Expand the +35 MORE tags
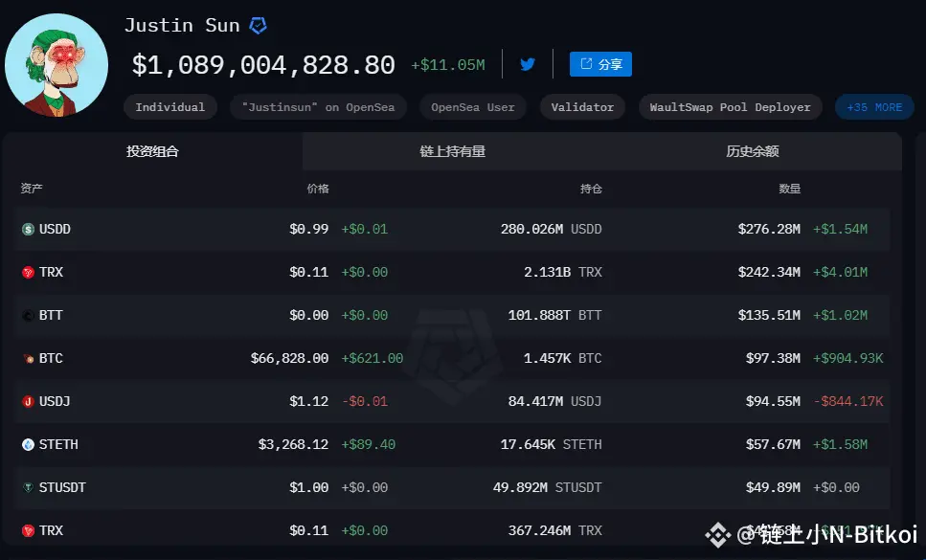The width and height of the screenshot is (926, 560). pos(874,107)
